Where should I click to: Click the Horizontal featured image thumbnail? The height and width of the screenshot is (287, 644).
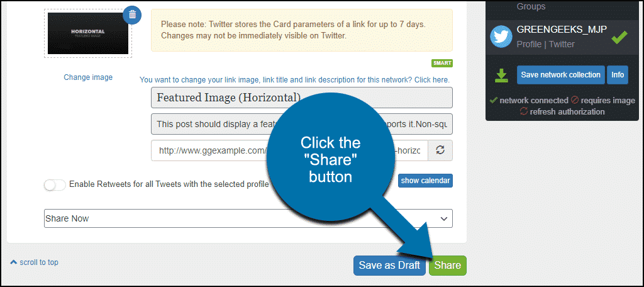88,33
